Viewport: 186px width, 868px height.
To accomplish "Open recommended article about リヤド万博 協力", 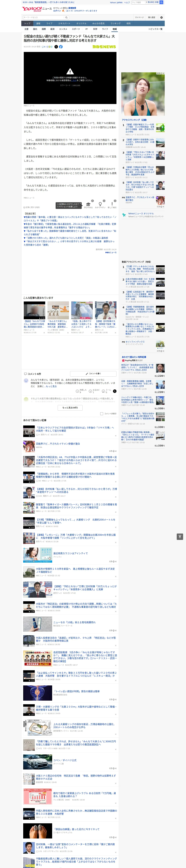I will point(75,429).
